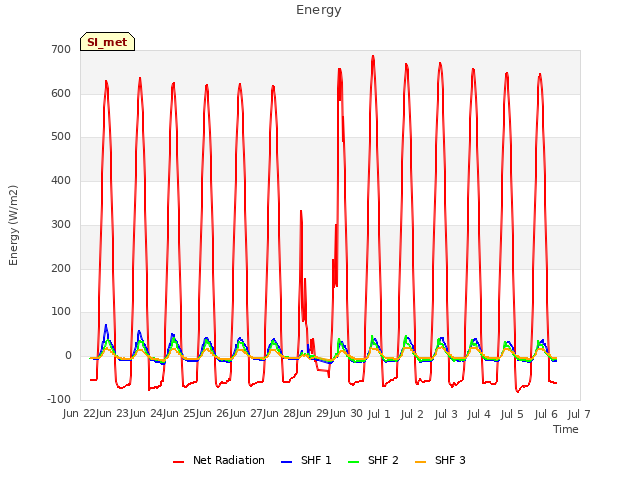Click the blue SHF 1 legend swatch
Viewport: 640px width, 480px height.
(287, 462)
